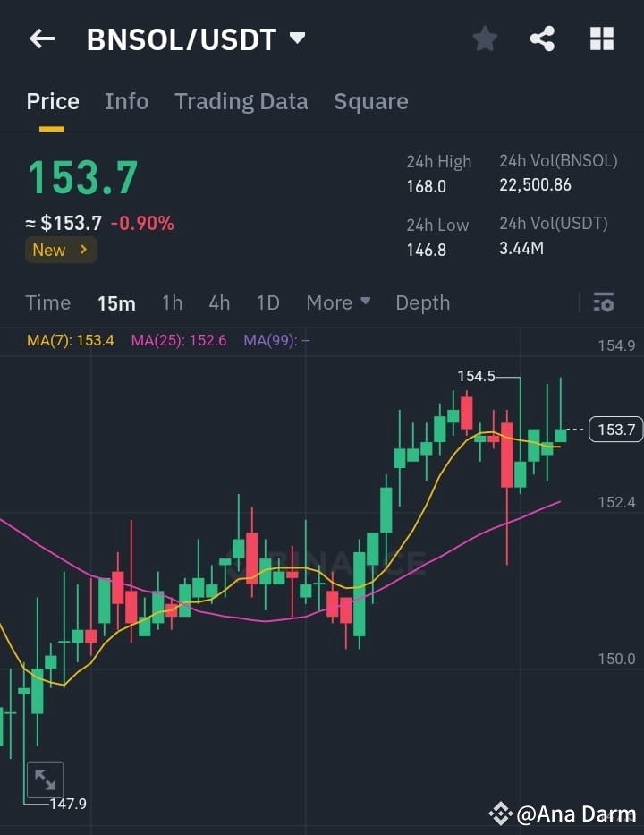Open the grid layout icon top right

(601, 38)
